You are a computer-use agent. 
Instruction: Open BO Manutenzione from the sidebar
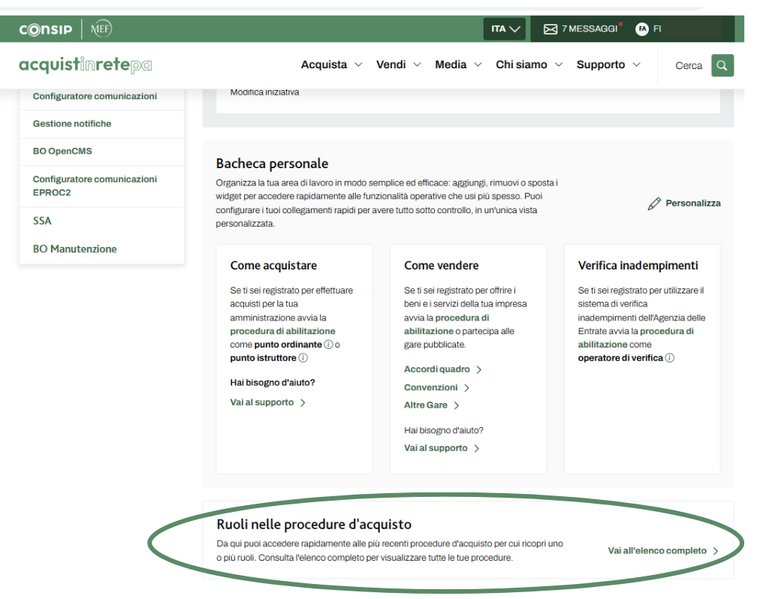(x=75, y=249)
